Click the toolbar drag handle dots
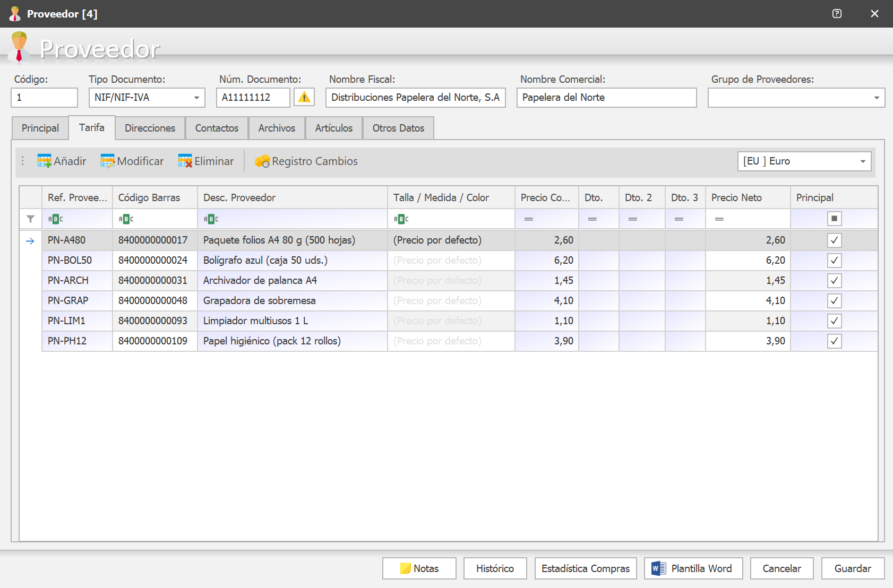 pyautogui.click(x=23, y=161)
